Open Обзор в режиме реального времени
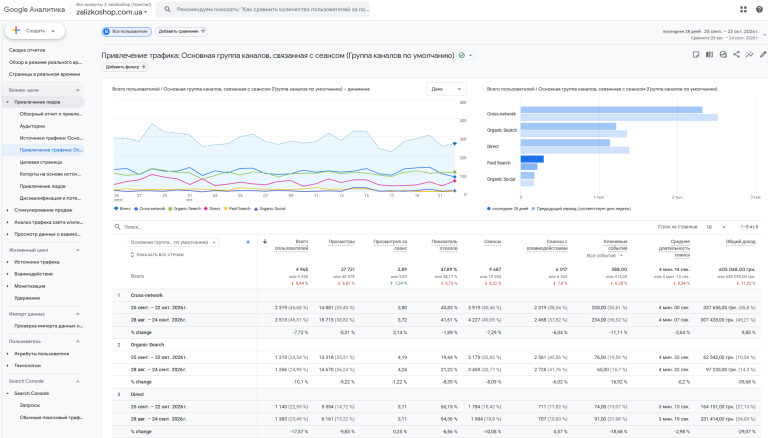This screenshot has width=768, height=438. [x=45, y=62]
